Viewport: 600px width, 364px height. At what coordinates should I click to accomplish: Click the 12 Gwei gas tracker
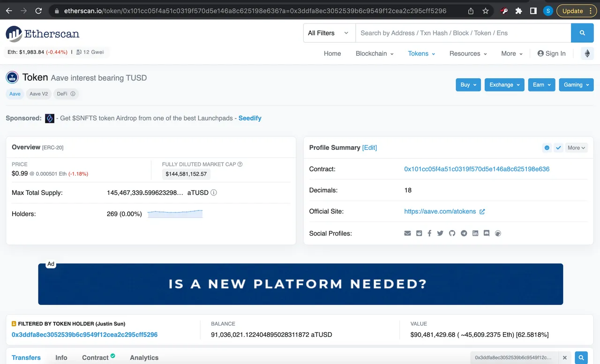[x=90, y=52]
